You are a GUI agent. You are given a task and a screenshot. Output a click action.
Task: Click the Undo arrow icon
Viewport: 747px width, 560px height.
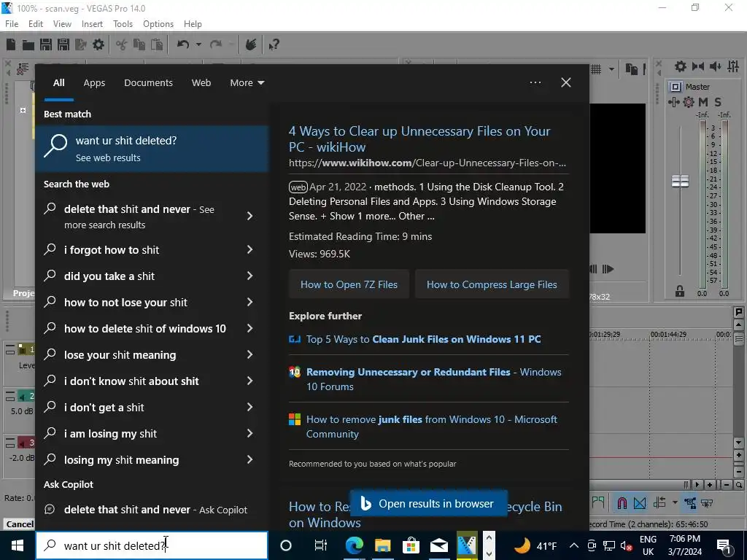pos(183,44)
